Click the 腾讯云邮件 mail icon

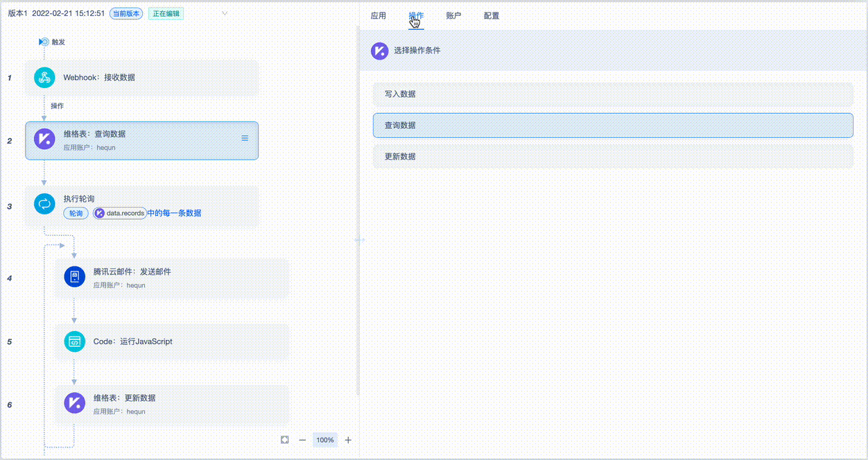[74, 277]
